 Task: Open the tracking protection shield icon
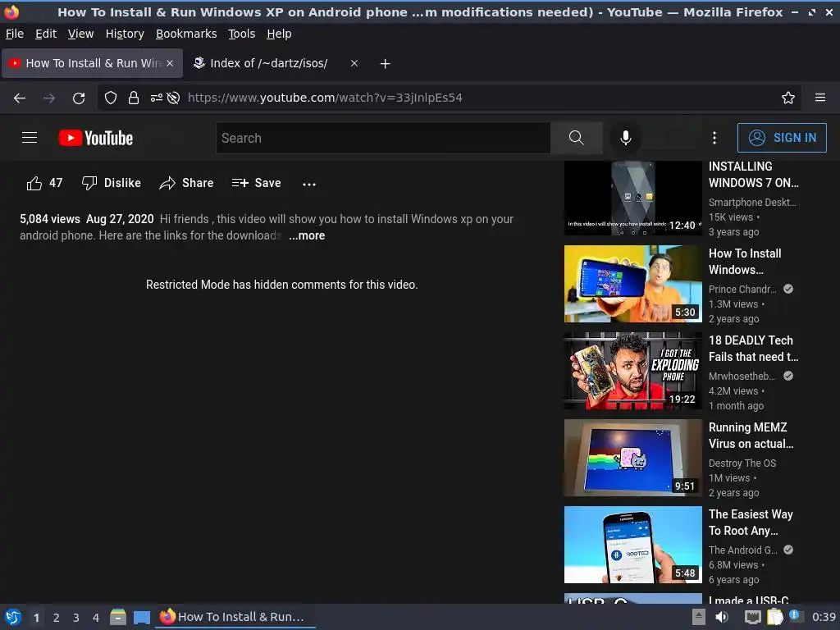[x=111, y=98]
